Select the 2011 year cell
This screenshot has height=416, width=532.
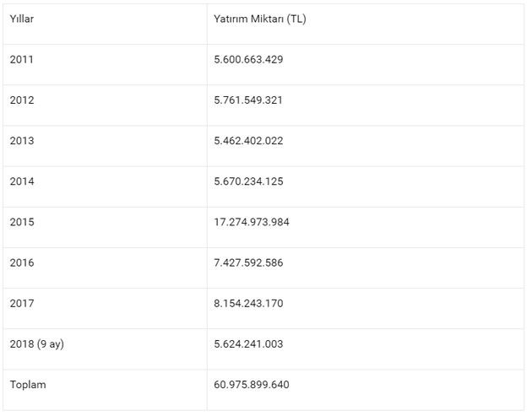(x=23, y=60)
